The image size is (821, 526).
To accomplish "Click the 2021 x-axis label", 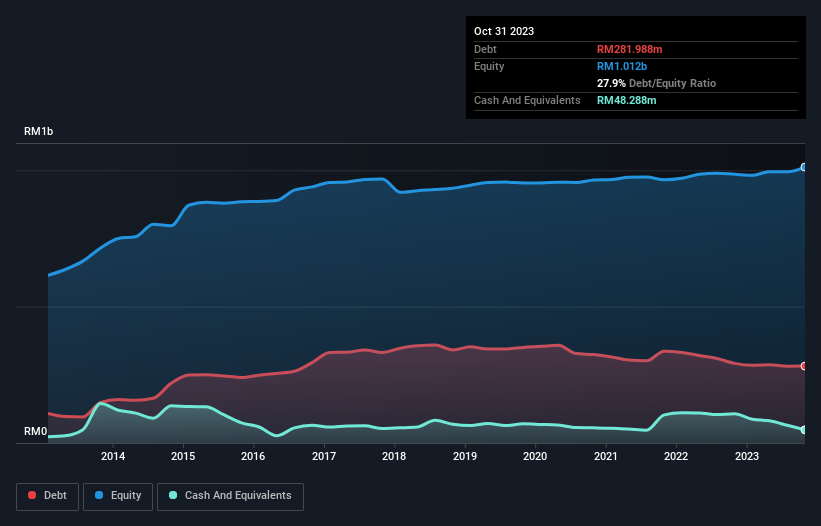I will coord(606,456).
